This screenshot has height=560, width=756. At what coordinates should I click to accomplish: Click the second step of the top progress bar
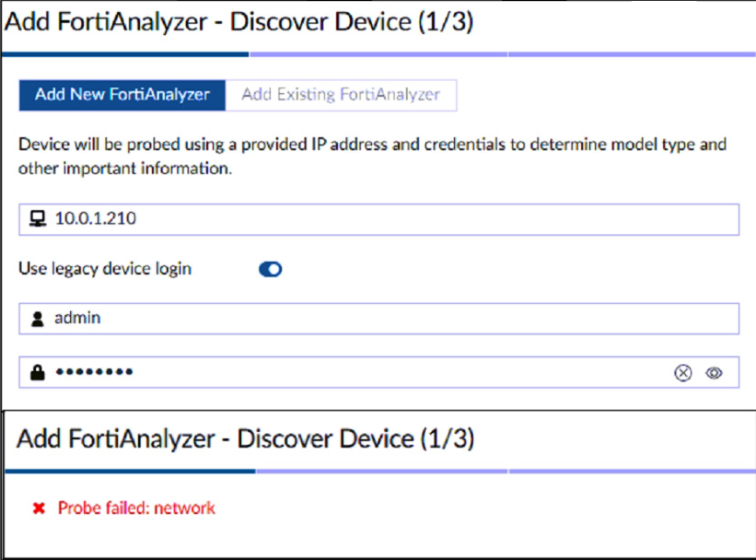(x=378, y=54)
